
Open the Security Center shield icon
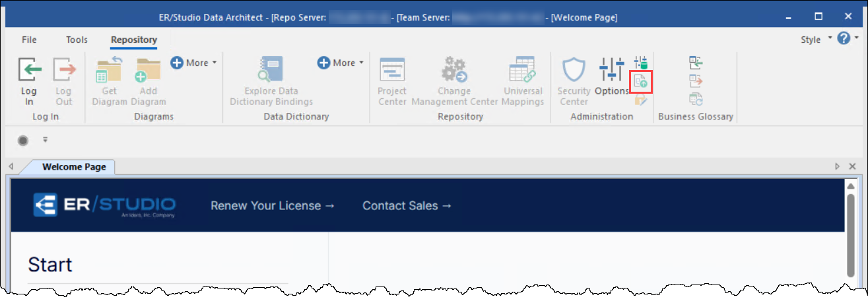pyautogui.click(x=574, y=71)
